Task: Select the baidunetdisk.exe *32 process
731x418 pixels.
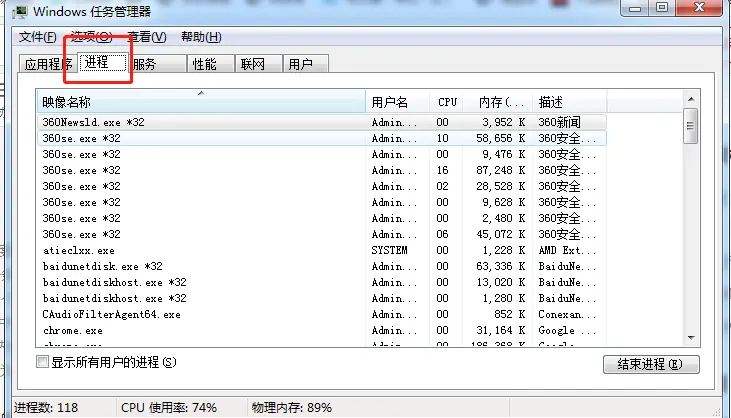Action: [322, 266]
